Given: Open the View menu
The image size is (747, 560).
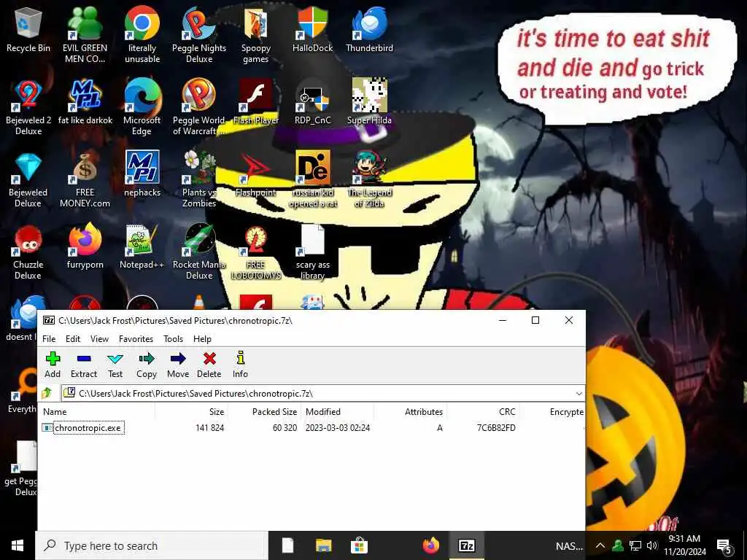Looking at the screenshot, I should (x=99, y=339).
